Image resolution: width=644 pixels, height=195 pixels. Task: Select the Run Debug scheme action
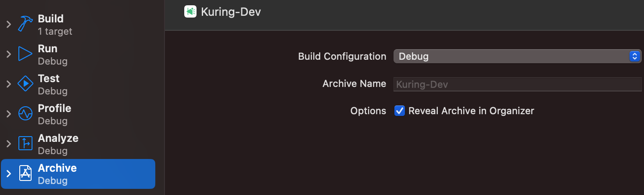[78, 54]
